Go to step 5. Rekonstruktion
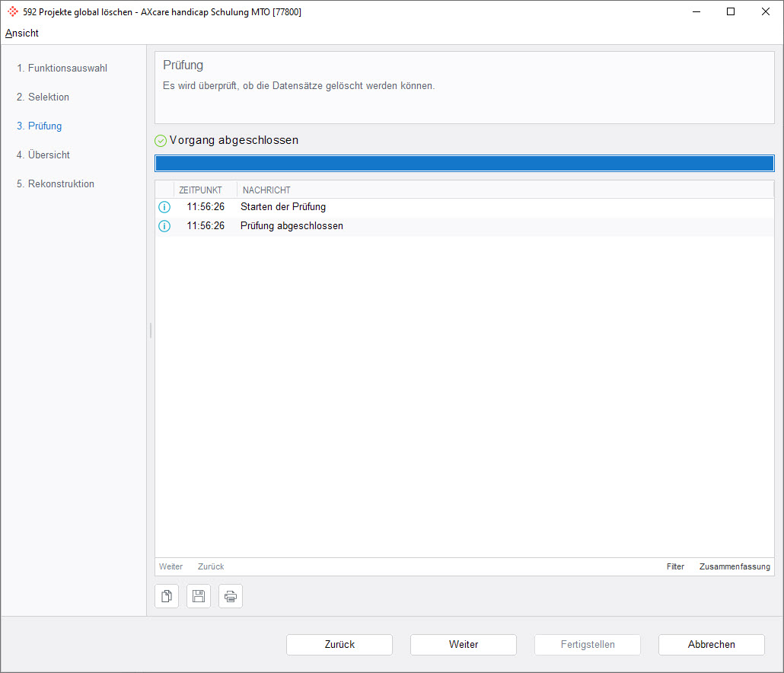 point(56,184)
